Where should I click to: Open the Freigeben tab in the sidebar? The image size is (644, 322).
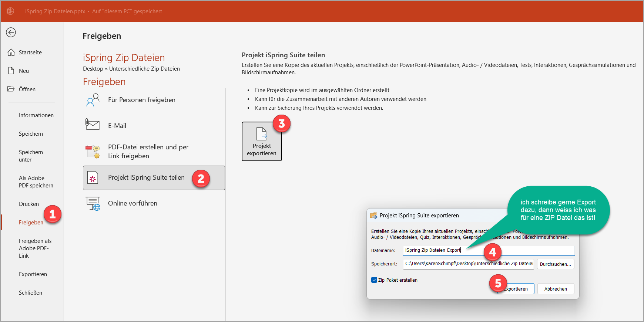pyautogui.click(x=31, y=223)
